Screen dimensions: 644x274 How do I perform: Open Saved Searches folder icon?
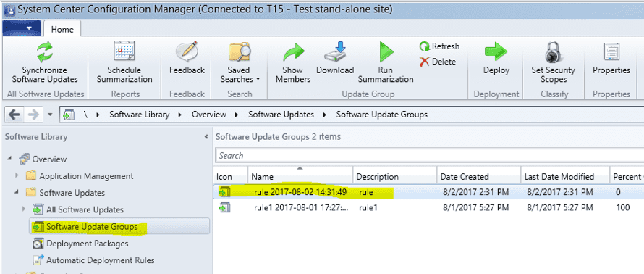pyautogui.click(x=240, y=52)
